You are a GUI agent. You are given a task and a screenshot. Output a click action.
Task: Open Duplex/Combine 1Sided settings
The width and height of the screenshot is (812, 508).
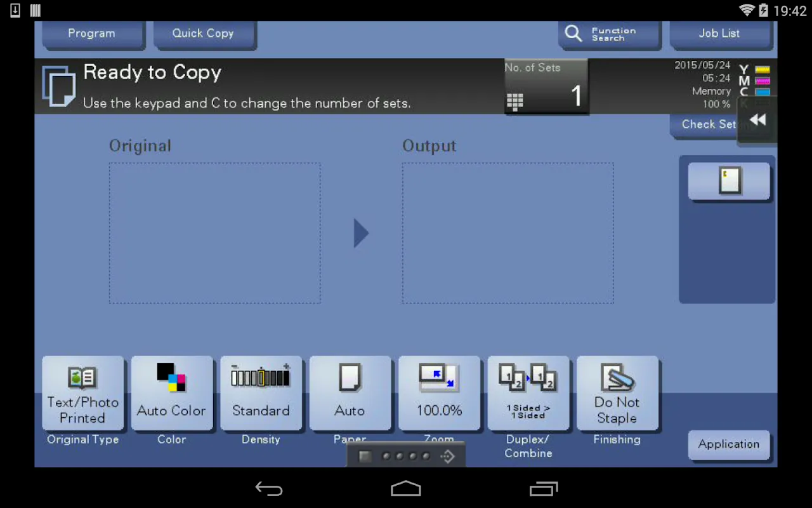[x=528, y=394]
